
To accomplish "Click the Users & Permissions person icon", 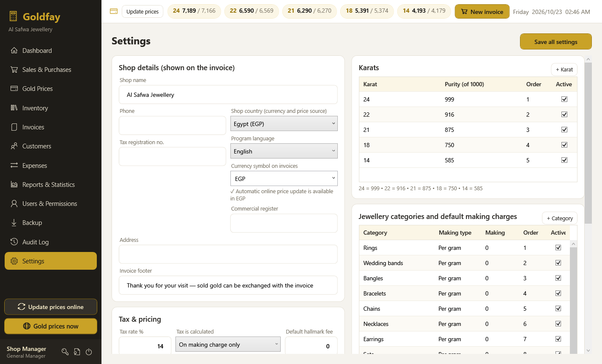I will [x=14, y=204].
